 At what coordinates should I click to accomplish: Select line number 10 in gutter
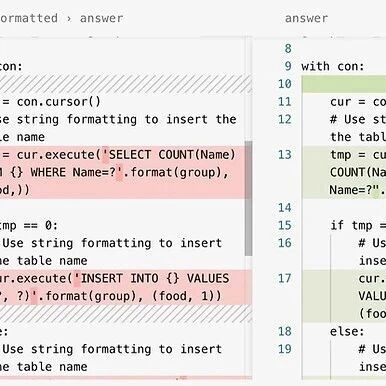(x=285, y=84)
